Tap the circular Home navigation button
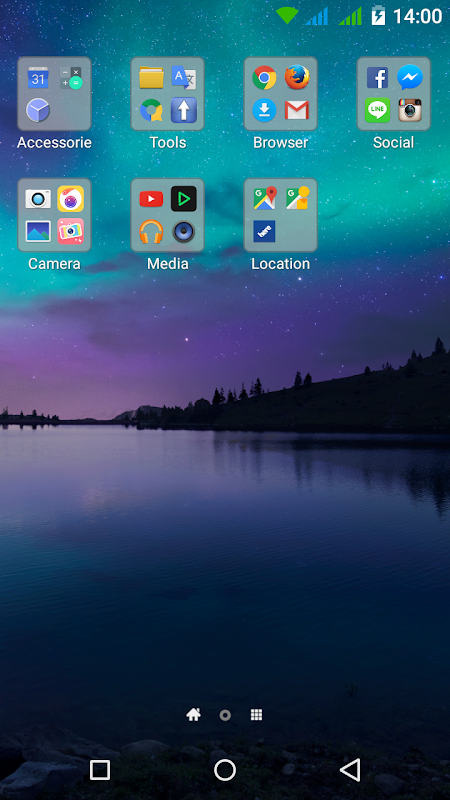The height and width of the screenshot is (800, 450). pos(225,769)
